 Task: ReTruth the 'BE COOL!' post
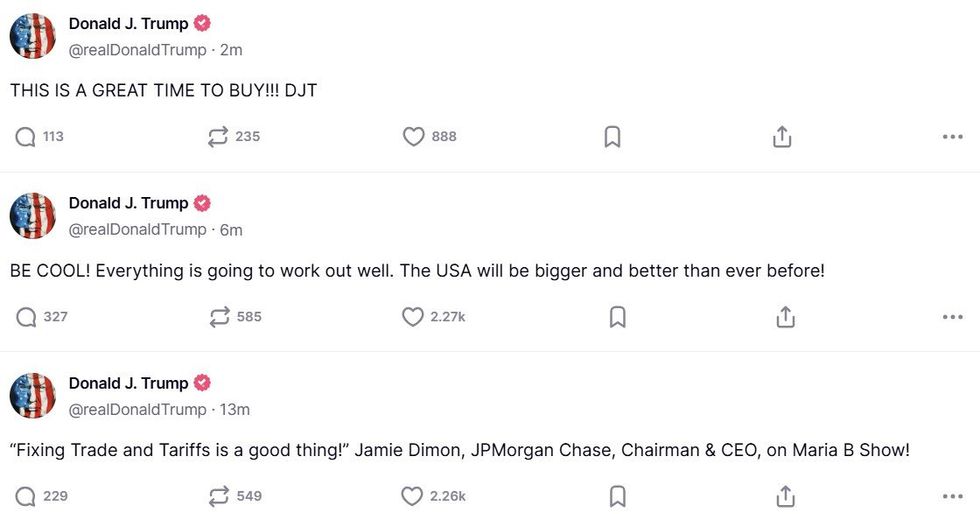click(218, 317)
